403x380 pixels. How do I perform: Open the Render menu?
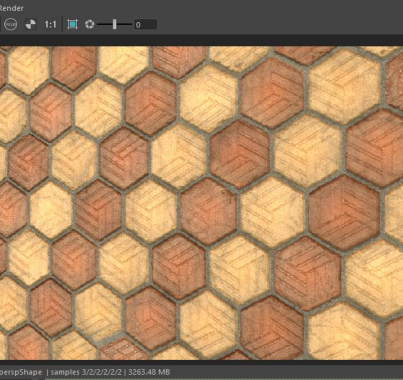pyautogui.click(x=11, y=8)
